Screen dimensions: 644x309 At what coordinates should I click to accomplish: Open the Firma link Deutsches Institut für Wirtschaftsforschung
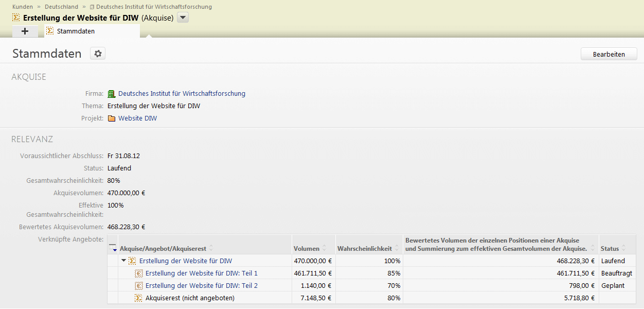[182, 94]
